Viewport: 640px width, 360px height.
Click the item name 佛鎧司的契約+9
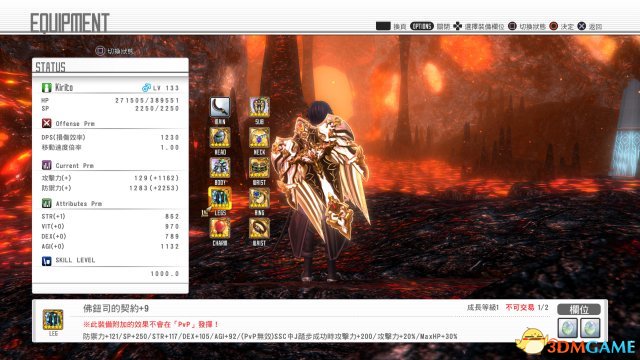[116, 309]
